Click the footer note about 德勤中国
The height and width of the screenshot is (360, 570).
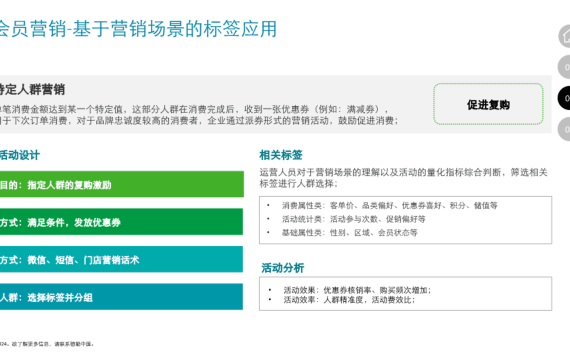pyautogui.click(x=47, y=344)
